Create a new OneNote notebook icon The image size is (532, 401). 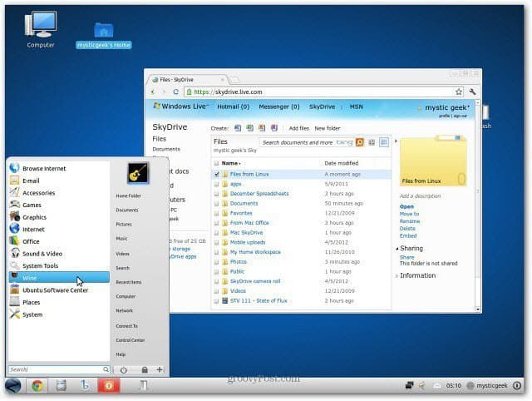[x=274, y=128]
